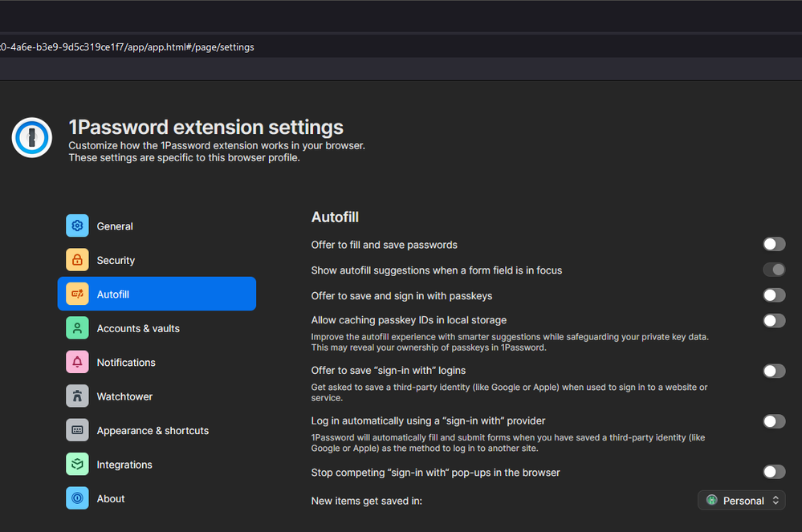The width and height of the screenshot is (802, 532).
Task: Toggle Offer to fill and save passwords
Action: coord(774,244)
